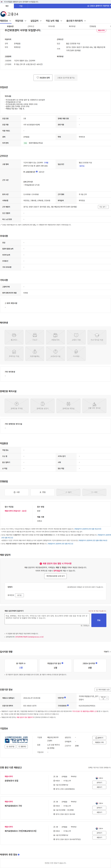Screen dimensions: 111x868
Task: Click the 고용24 입사지원 info icon
Action: 97,663
